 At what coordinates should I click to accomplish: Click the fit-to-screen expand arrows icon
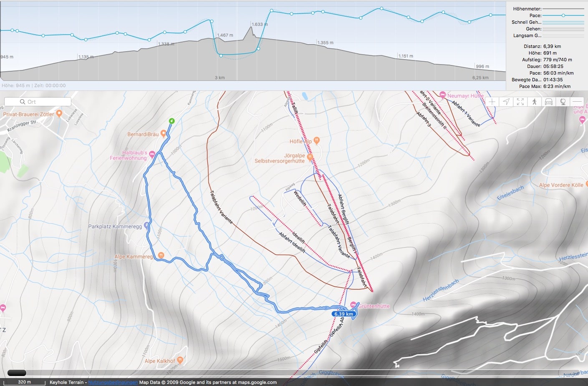point(520,102)
